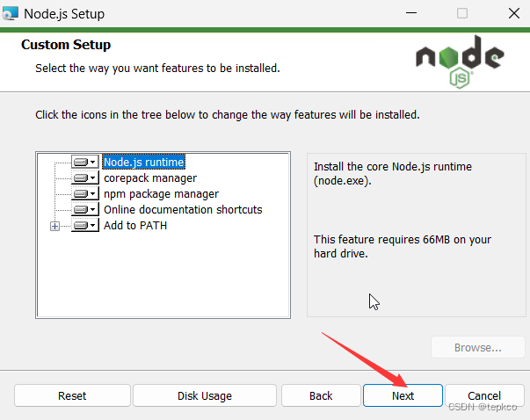Select the Node.js runtime feature label

pos(144,163)
